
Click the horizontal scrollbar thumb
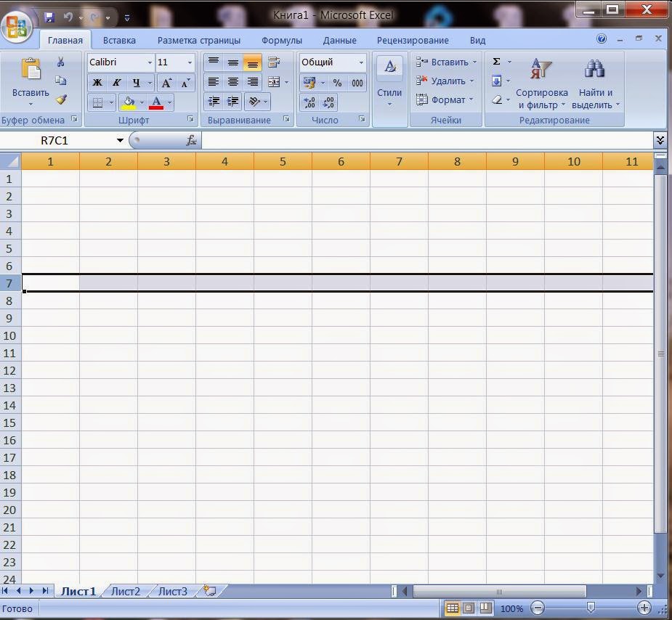pyautogui.click(x=499, y=591)
